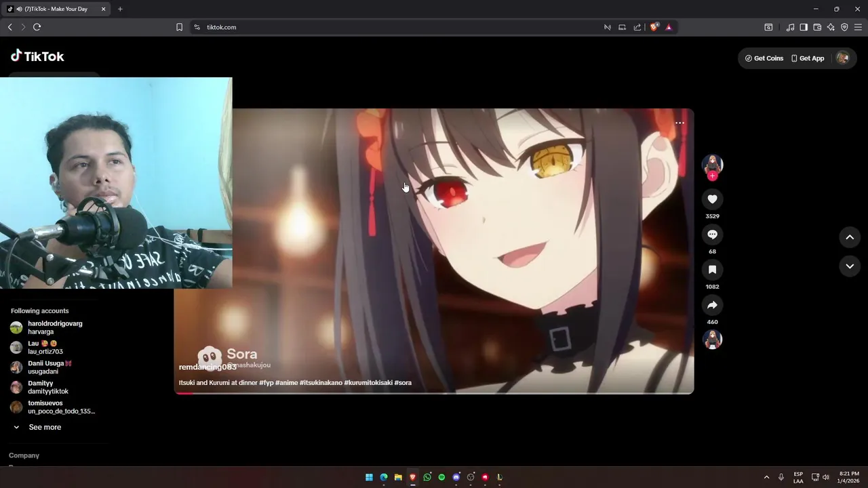Image resolution: width=868 pixels, height=488 pixels.
Task: Open File Explorer from the taskbar
Action: (398, 477)
